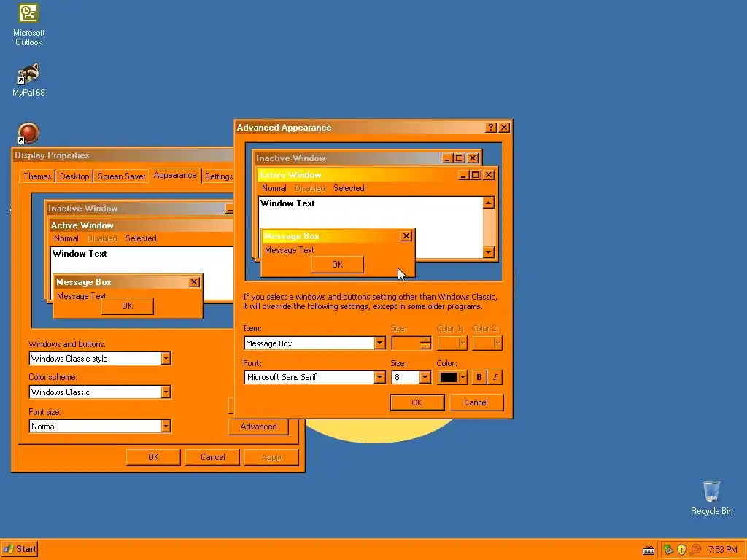Open the security shield tray icon
The width and height of the screenshot is (747, 560).
(x=682, y=550)
